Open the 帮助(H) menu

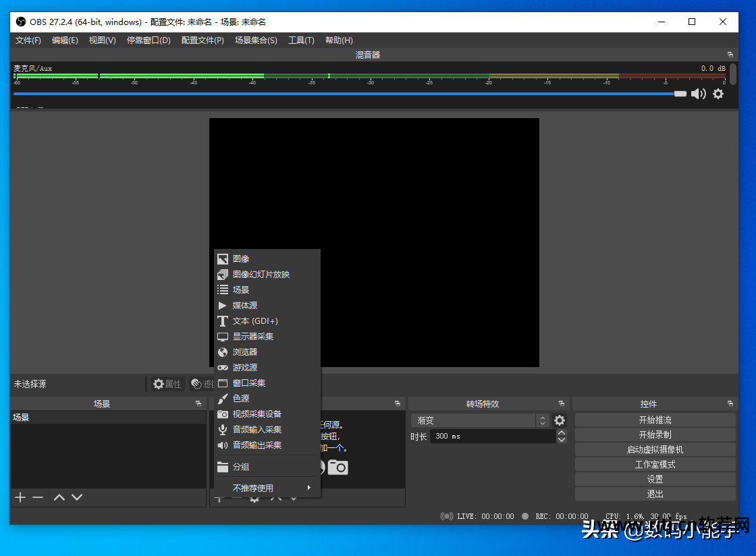coord(339,40)
